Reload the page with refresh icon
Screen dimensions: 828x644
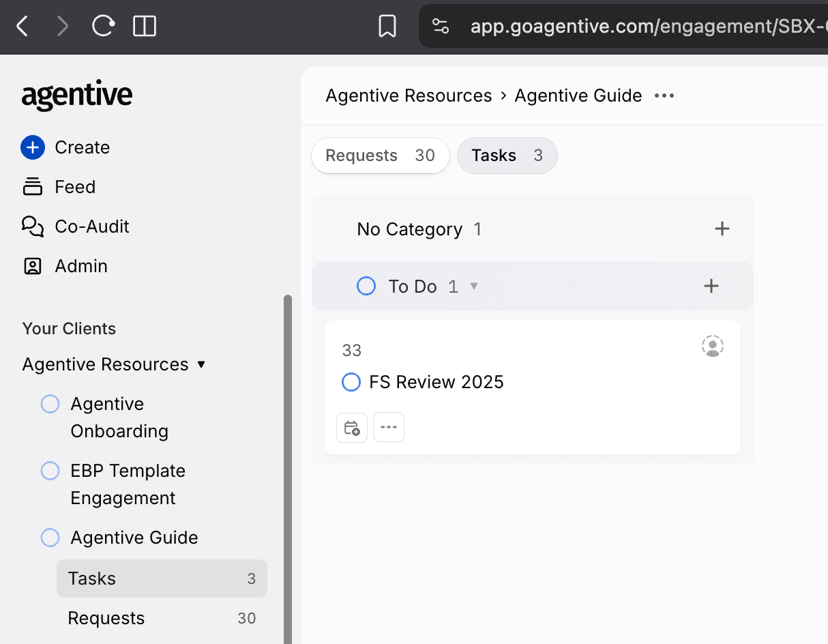click(103, 27)
